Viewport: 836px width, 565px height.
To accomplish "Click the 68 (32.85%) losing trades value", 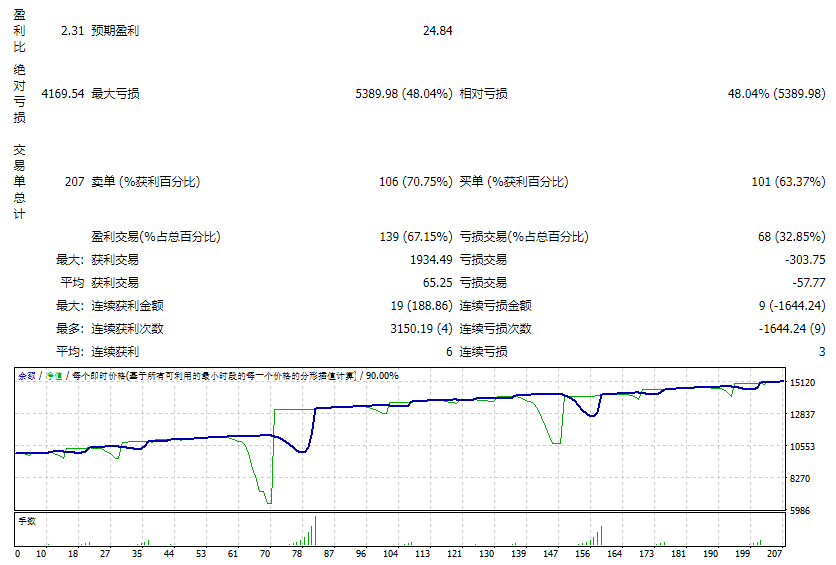I will click(791, 237).
